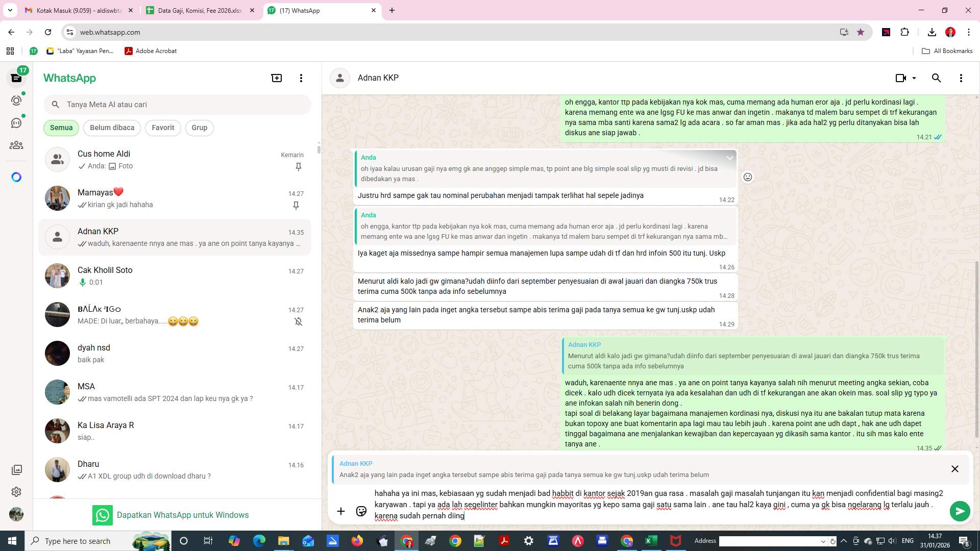
Task: Launch Excel from the Windows taskbar
Action: (x=650, y=540)
